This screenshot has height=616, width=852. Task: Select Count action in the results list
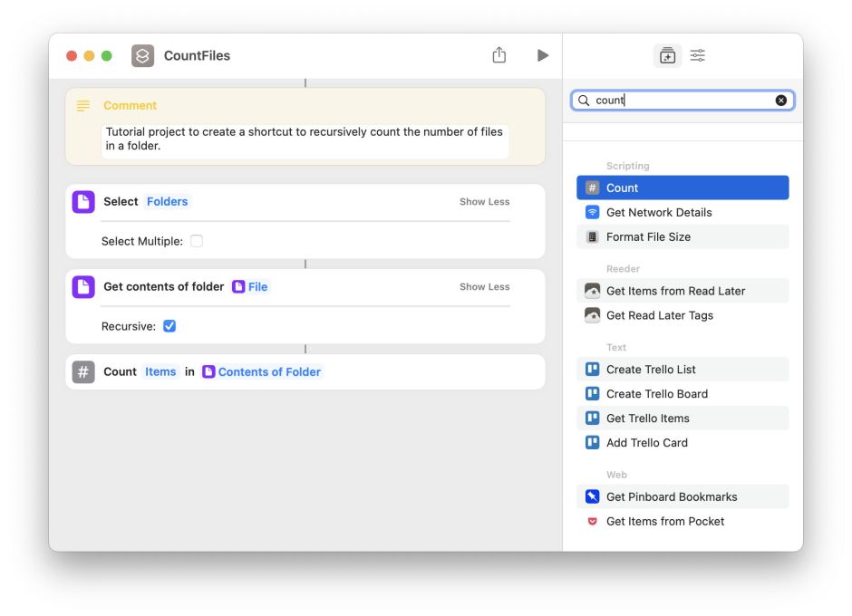click(682, 188)
